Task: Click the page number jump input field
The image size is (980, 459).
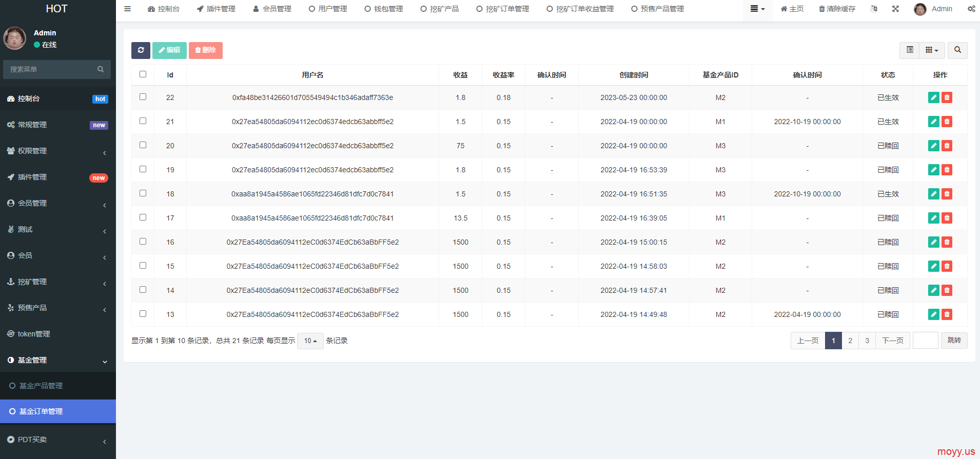Action: click(925, 341)
